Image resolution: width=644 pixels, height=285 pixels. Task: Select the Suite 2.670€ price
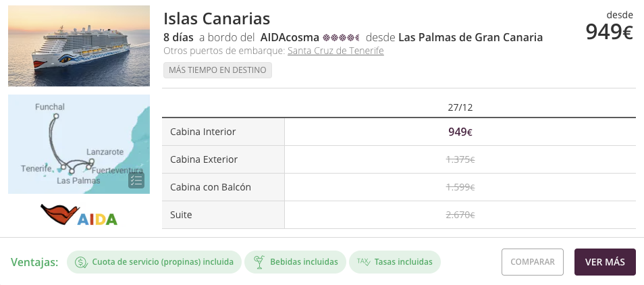[460, 215]
